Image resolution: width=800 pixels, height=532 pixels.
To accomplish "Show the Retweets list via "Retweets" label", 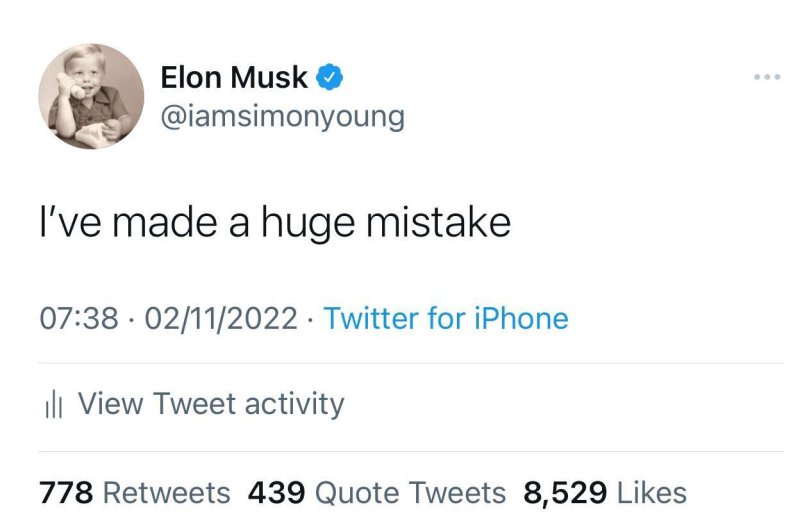I will tap(166, 493).
